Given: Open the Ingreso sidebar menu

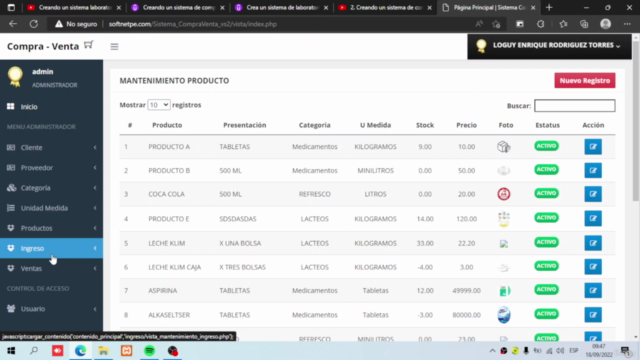Looking at the screenshot, I should point(51,248).
